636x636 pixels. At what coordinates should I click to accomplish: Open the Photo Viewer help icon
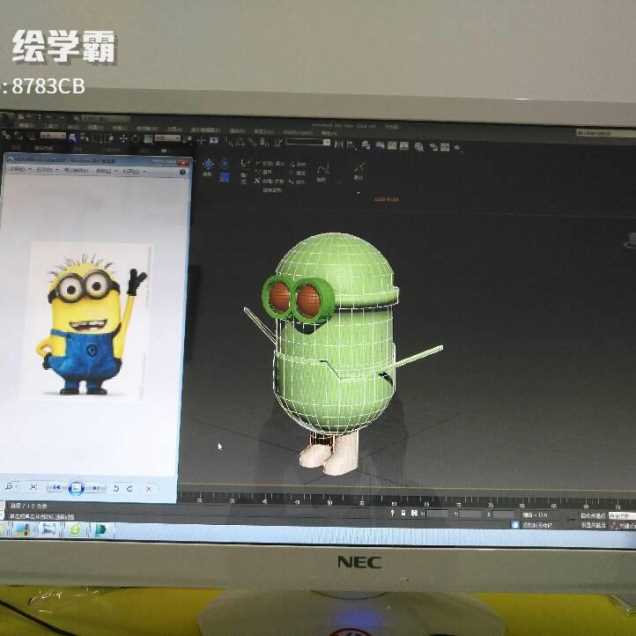[x=183, y=173]
